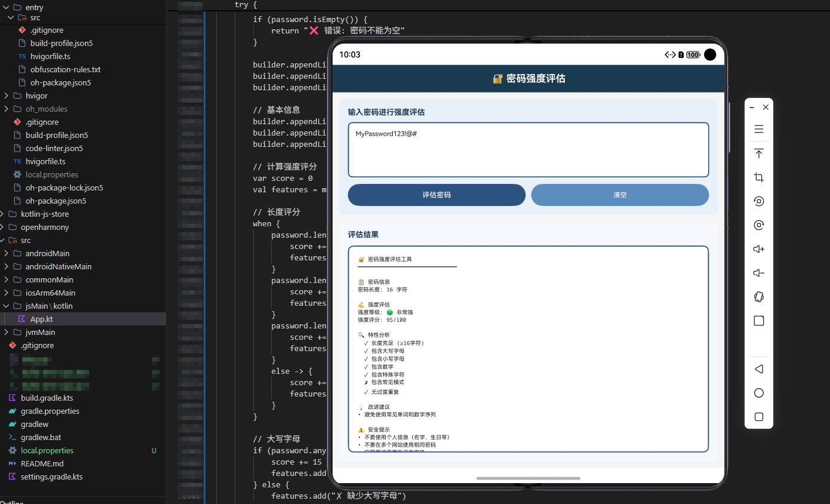
Task: Expand the jvmMain folder
Action: tap(7, 332)
